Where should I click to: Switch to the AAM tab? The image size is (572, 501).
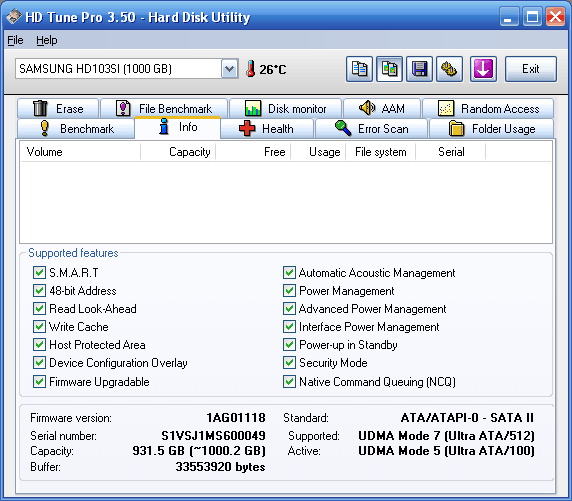tap(382, 108)
